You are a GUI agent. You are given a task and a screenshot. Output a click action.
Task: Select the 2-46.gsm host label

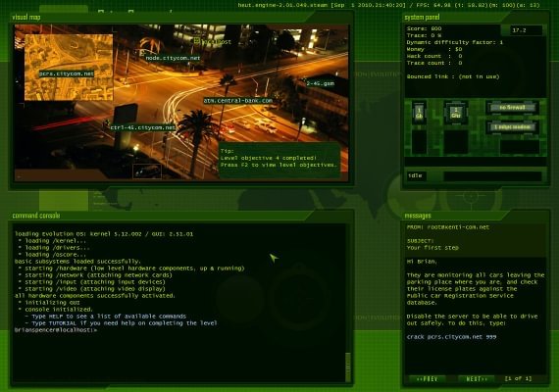pos(320,83)
